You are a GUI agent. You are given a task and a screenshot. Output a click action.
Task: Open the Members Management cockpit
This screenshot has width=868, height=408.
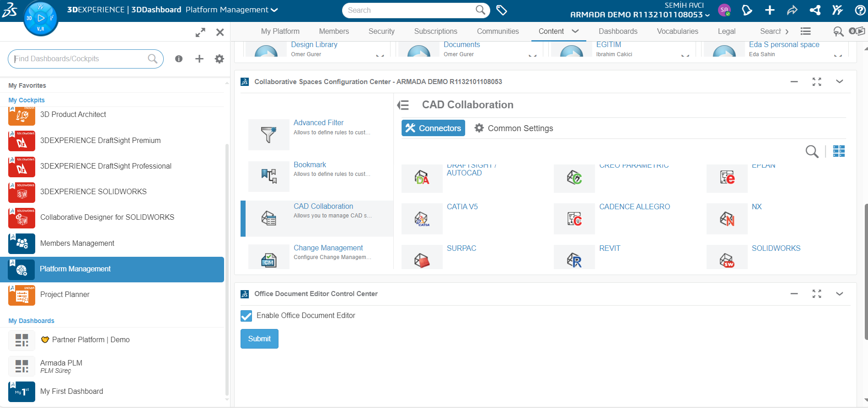(x=77, y=244)
